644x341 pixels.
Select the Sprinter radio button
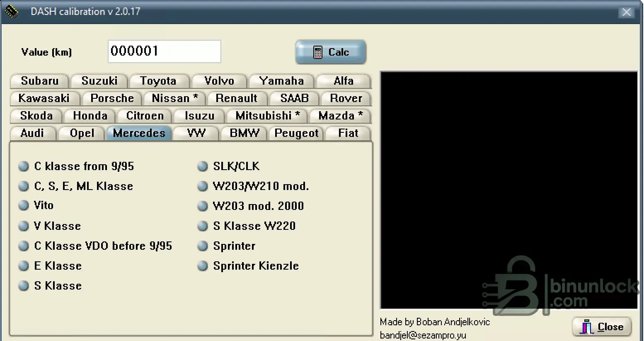[203, 246]
